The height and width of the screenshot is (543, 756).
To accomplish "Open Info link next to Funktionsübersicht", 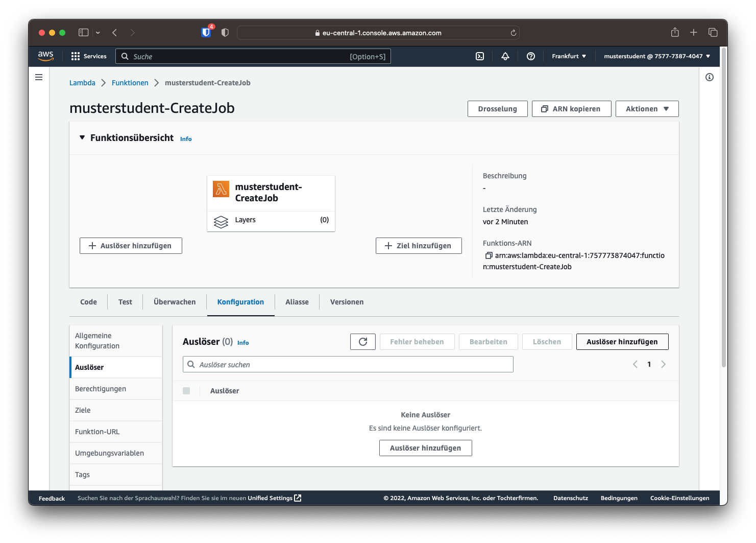I will pyautogui.click(x=186, y=139).
